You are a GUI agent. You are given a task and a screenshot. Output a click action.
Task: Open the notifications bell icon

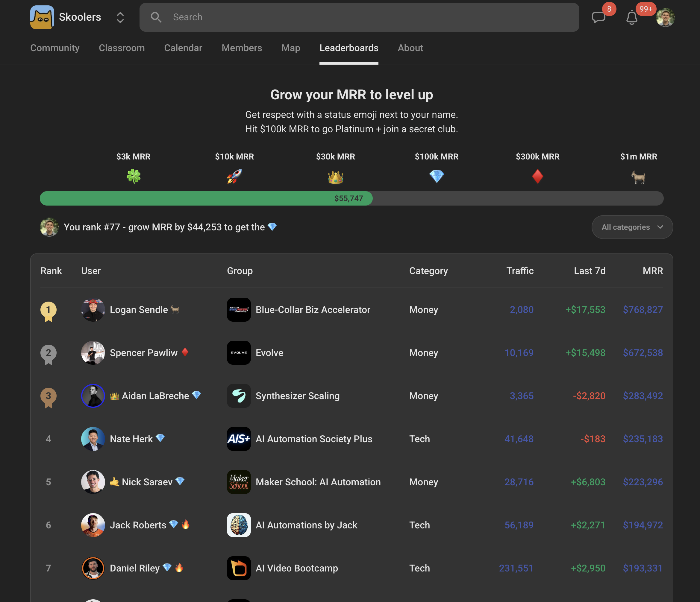(631, 18)
